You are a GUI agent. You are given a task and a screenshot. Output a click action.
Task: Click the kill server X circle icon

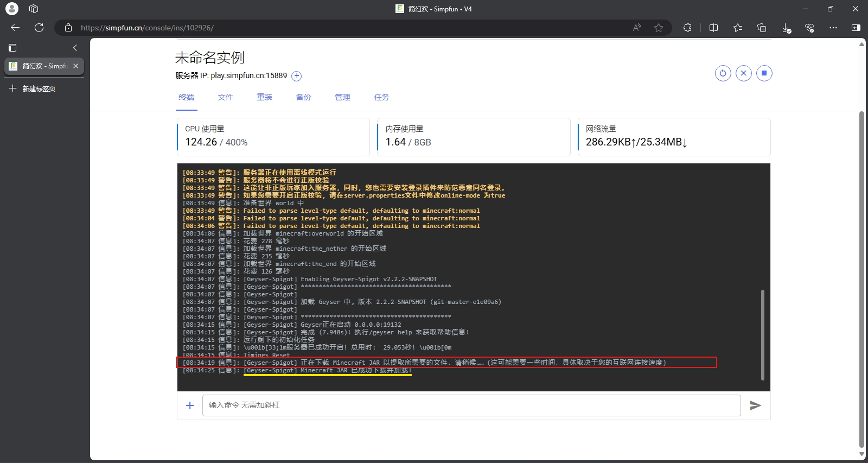click(x=743, y=73)
